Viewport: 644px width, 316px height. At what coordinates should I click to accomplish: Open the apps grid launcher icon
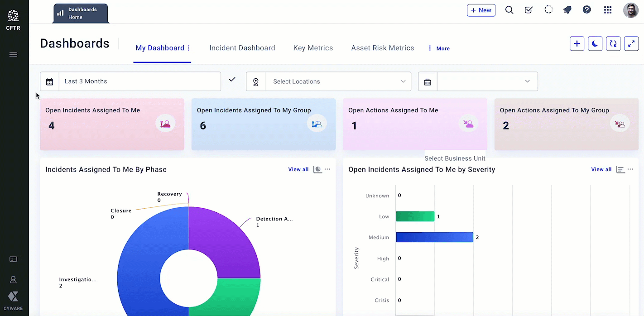tap(608, 10)
